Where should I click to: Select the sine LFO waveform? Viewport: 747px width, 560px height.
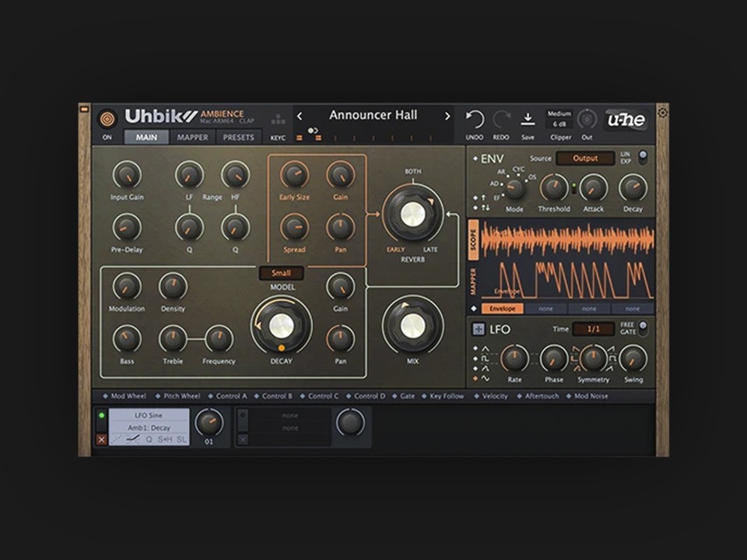tap(485, 379)
